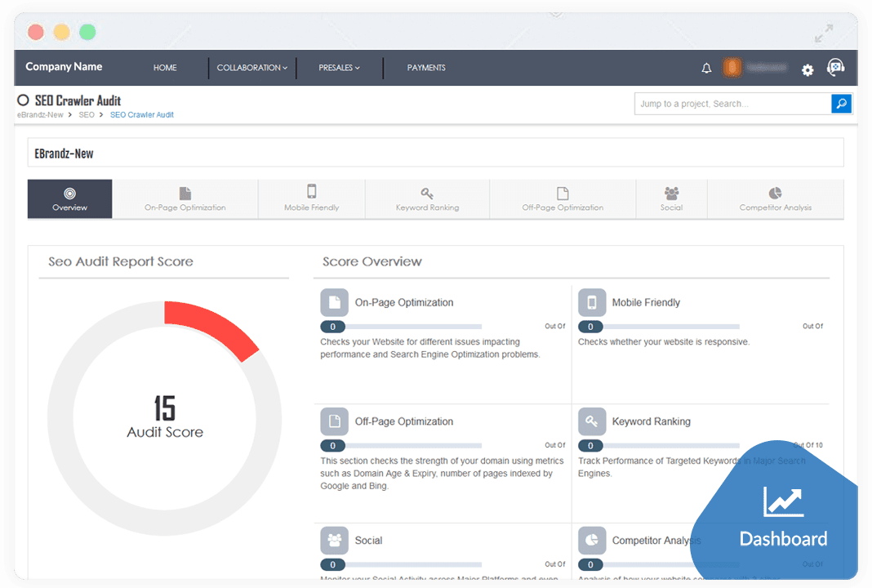Image resolution: width=872 pixels, height=588 pixels.
Task: Go to Home in the navigation bar
Action: click(x=164, y=68)
